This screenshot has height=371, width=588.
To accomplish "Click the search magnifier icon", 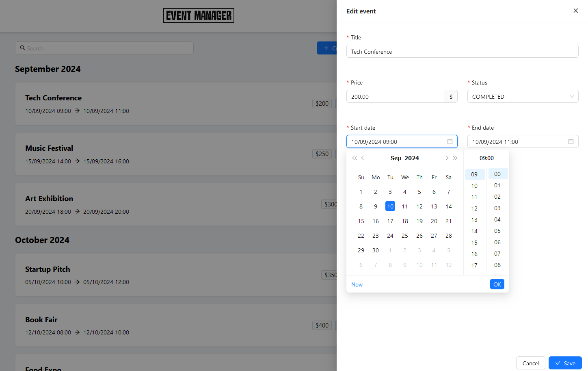I will pos(23,48).
